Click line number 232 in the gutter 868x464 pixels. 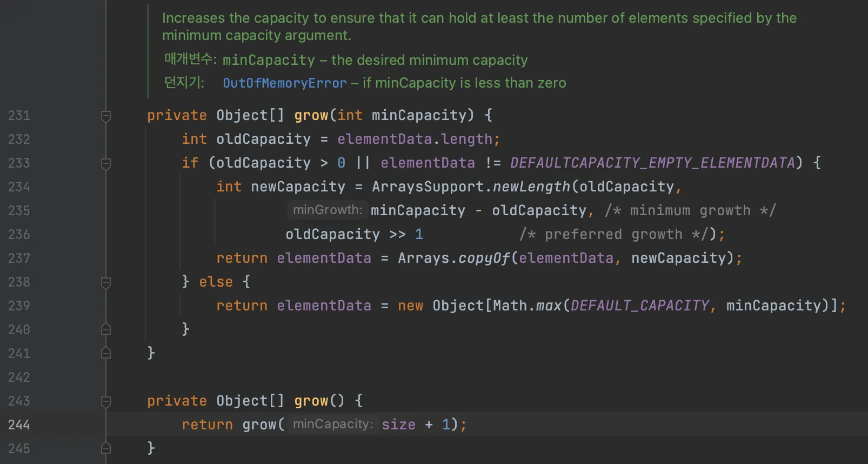19,139
